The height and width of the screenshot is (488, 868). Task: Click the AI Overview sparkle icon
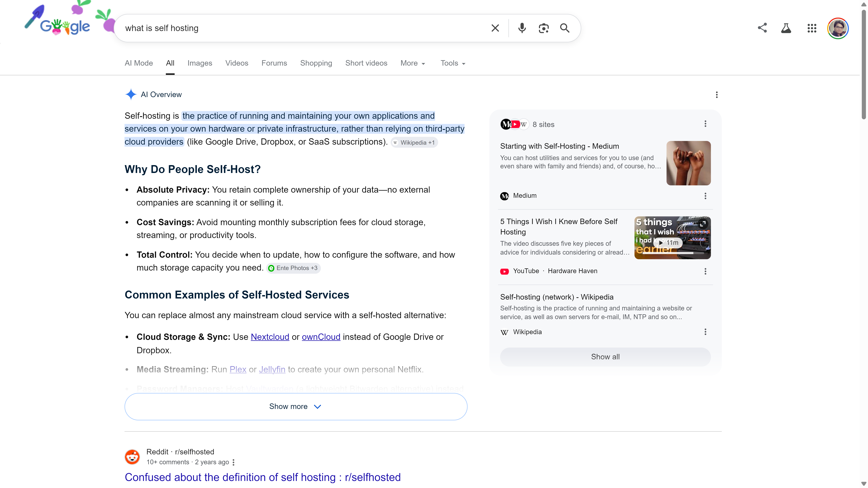(131, 94)
